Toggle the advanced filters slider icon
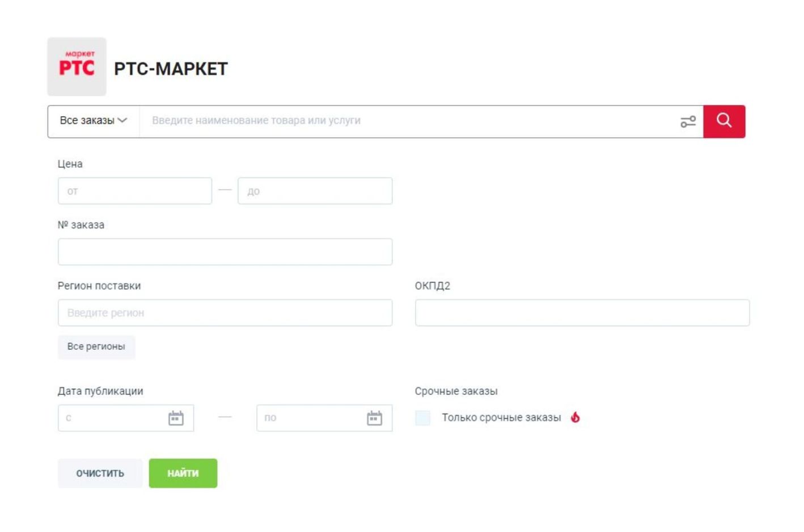The height and width of the screenshot is (532, 804). 688,121
